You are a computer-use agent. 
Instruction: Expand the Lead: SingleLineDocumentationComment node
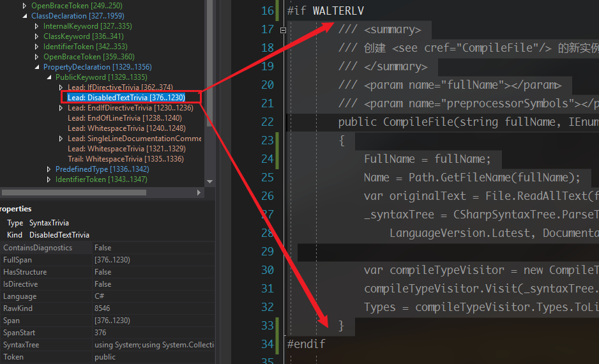[x=61, y=139]
